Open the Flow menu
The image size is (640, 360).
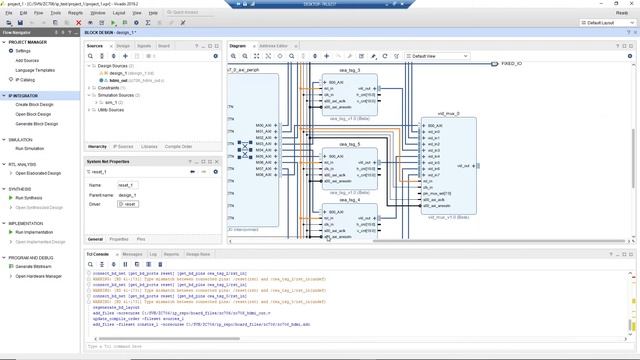[x=38, y=13]
